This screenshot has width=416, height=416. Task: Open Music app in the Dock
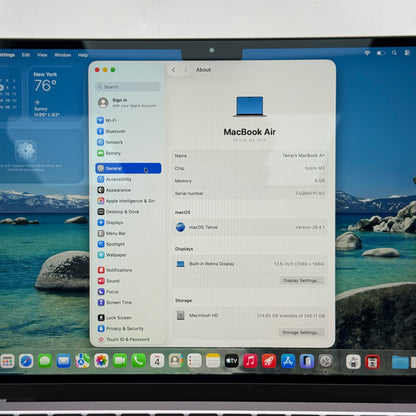[250, 361]
